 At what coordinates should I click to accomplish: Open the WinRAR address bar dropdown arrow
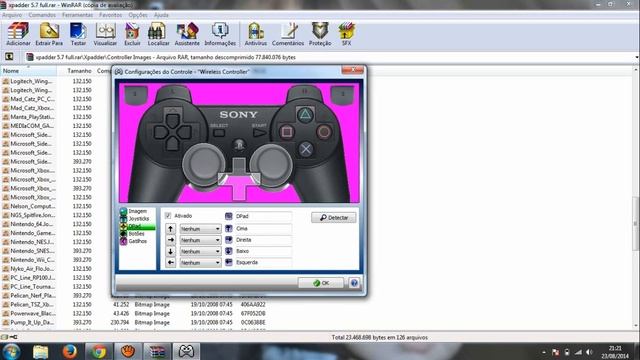[x=636, y=57]
